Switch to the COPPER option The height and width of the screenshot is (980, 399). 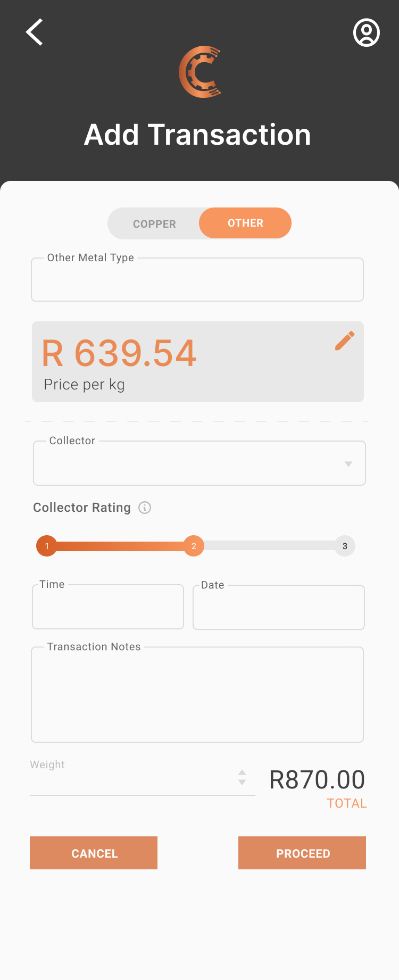[154, 224]
